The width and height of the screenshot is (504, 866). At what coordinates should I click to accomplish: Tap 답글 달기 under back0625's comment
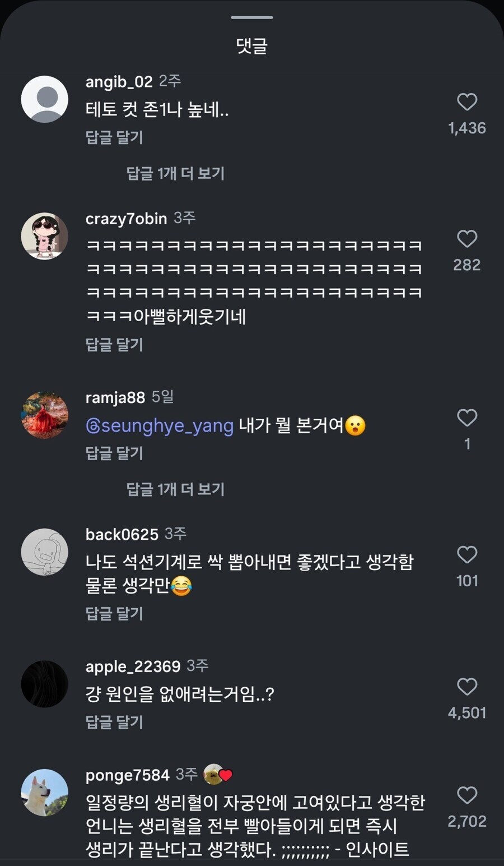tap(114, 614)
